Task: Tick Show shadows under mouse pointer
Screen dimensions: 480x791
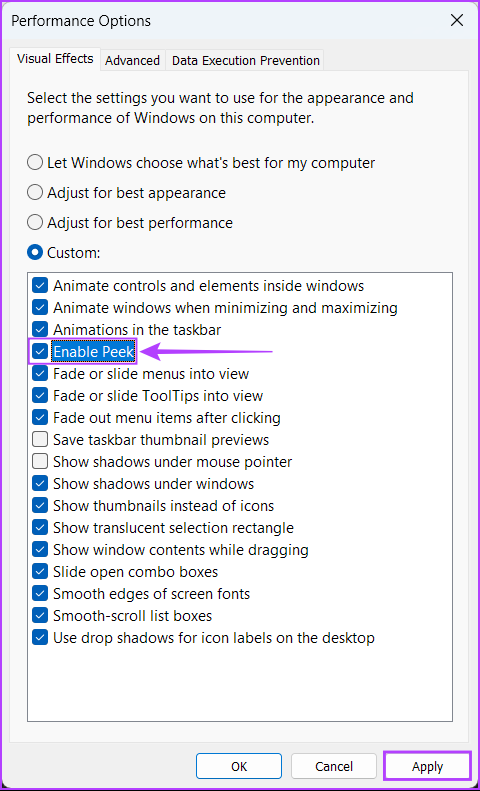Action: (x=40, y=462)
